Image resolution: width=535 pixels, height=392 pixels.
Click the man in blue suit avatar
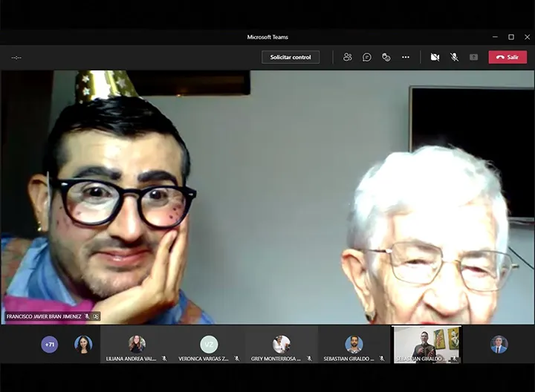tap(499, 344)
